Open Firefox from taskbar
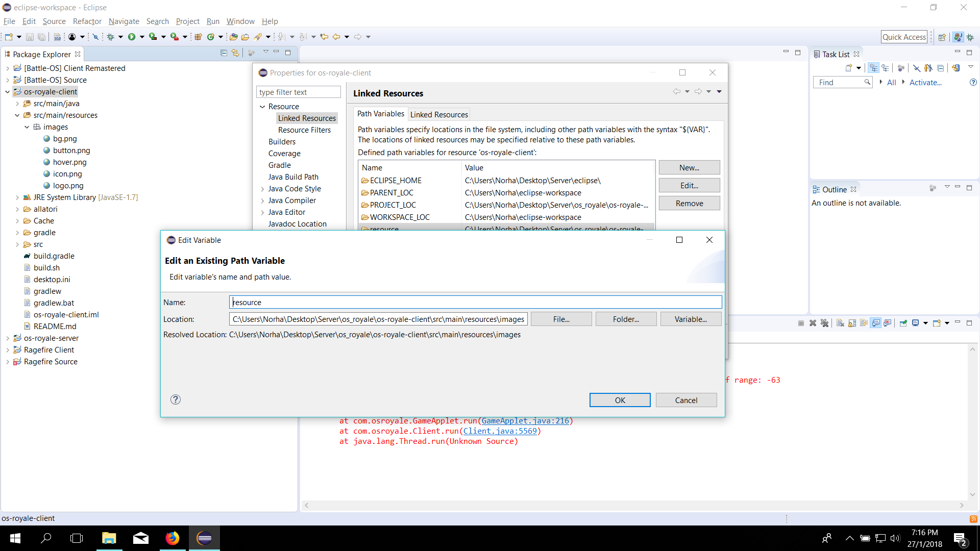980x551 pixels. pyautogui.click(x=173, y=538)
